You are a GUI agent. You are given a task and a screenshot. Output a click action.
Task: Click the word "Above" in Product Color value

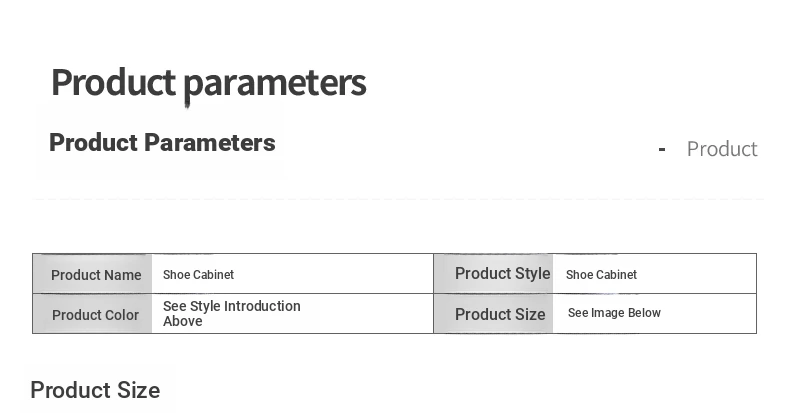183,321
